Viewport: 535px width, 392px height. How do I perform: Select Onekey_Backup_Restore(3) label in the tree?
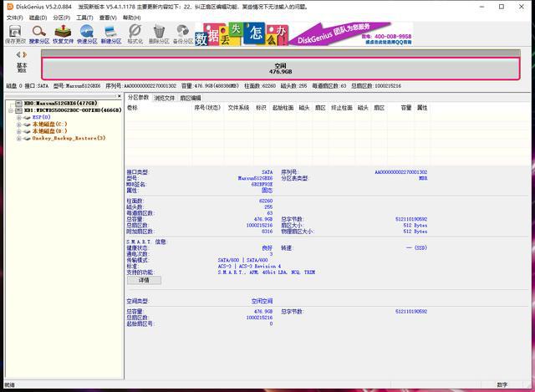pos(69,139)
